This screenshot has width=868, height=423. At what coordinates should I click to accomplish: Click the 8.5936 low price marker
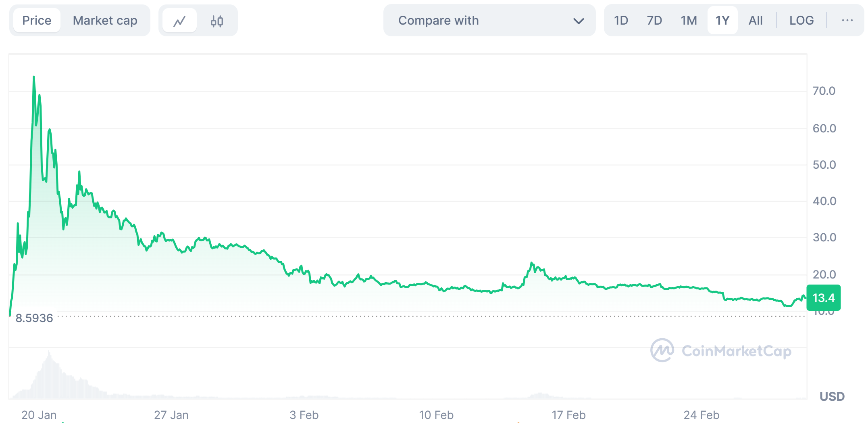coord(34,318)
